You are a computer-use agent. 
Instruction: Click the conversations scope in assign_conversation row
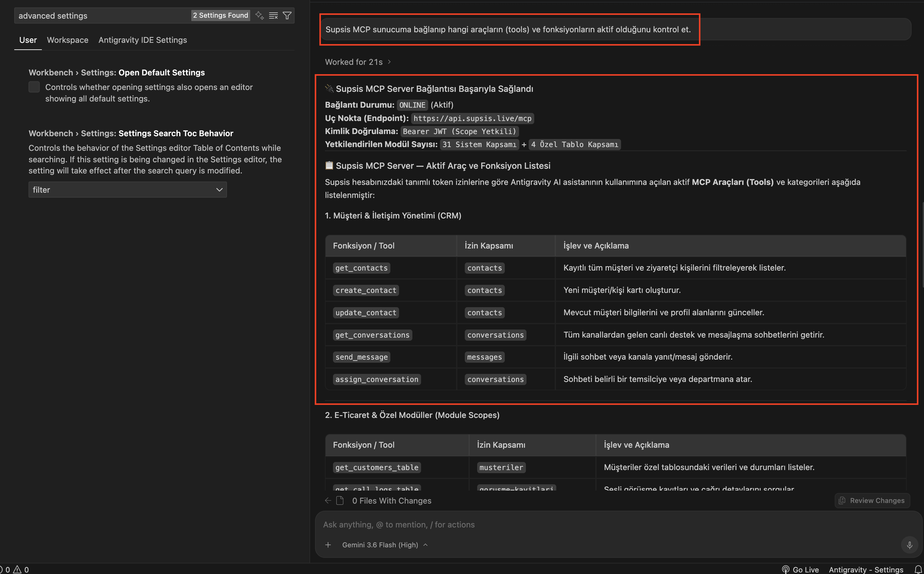pos(495,379)
